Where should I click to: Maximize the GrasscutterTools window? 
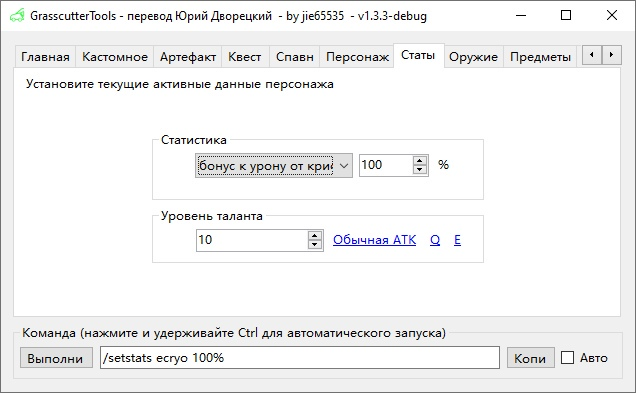click(x=566, y=15)
